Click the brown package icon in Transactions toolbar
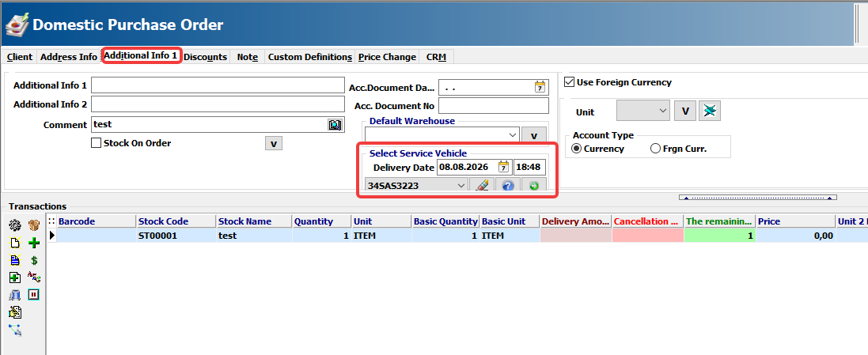Screen dimensions: 868x355 (34, 225)
